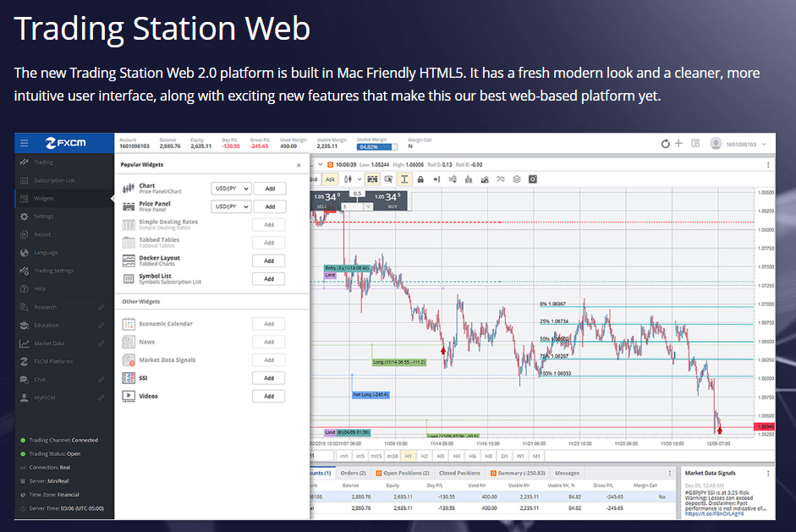Open Market Data in the sidebar
This screenshot has height=532, width=796.
point(64,343)
